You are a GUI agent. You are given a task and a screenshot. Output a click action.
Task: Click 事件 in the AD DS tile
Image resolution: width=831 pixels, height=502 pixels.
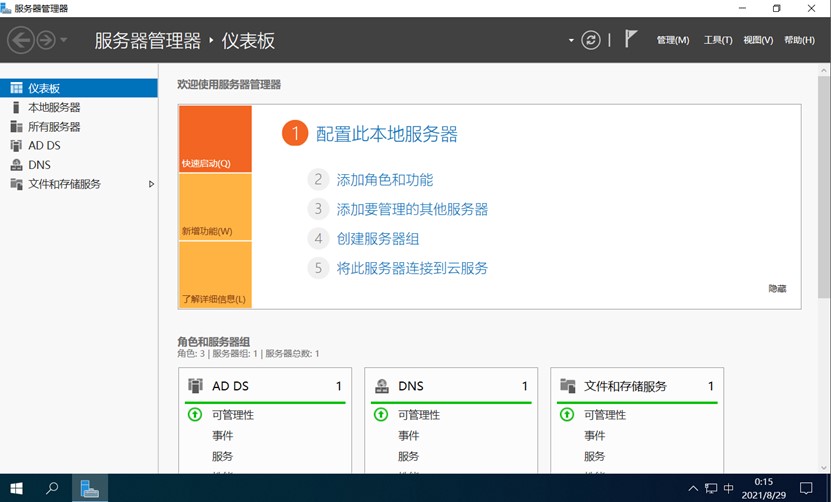(x=223, y=436)
